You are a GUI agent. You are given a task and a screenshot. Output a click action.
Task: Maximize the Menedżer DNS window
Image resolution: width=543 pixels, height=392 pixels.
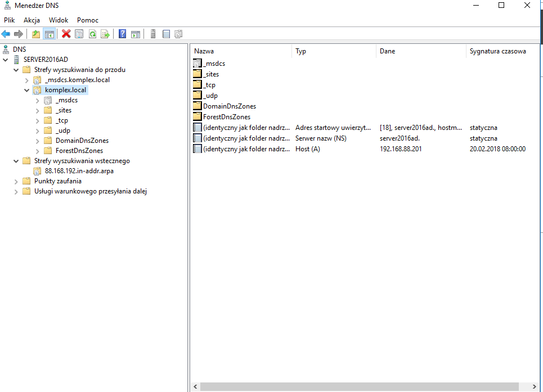[501, 5]
